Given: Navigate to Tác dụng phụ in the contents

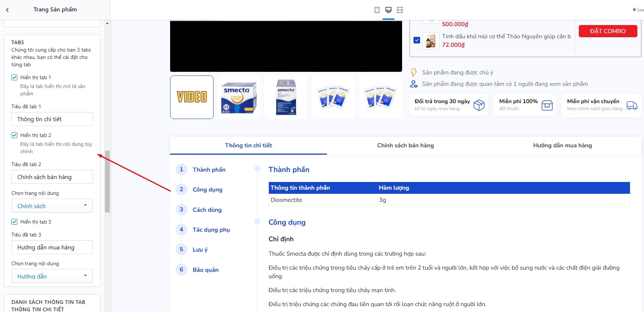Looking at the screenshot, I should coord(211,230).
